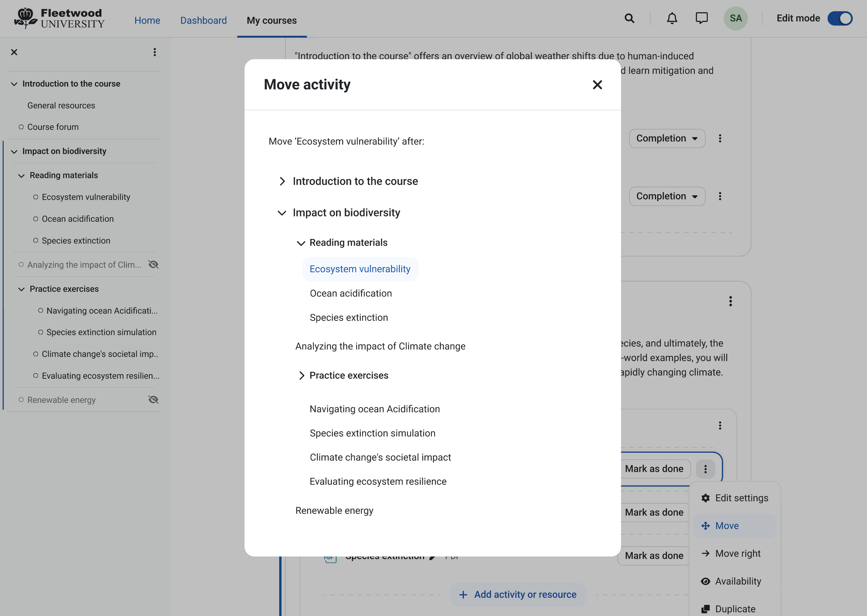Screen dimensions: 867x616
Task: Click the gear icon for Edit settings
Action: pos(705,498)
